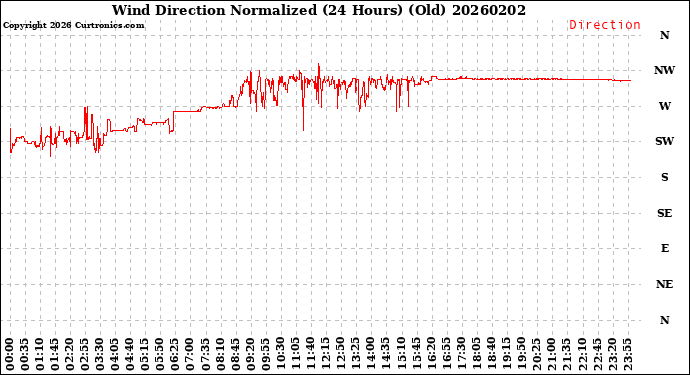Click the '07:00' time axis label
The image size is (690, 375).
point(190,355)
